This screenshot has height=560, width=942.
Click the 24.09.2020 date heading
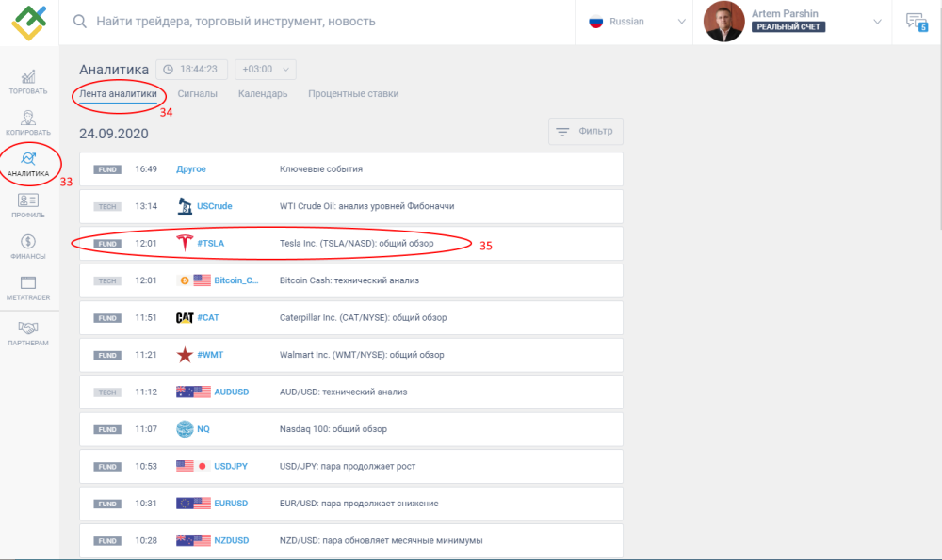pyautogui.click(x=114, y=134)
